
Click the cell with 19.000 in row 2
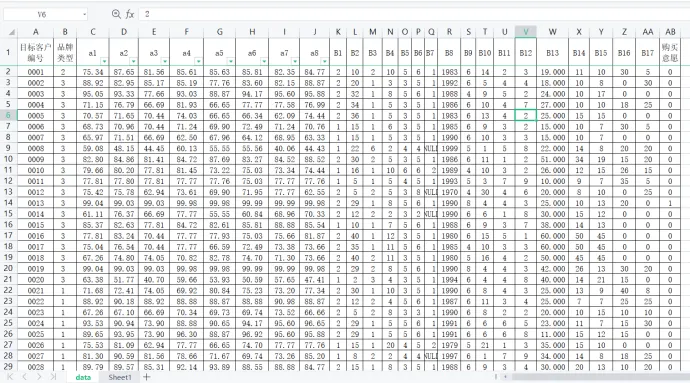pyautogui.click(x=552, y=72)
